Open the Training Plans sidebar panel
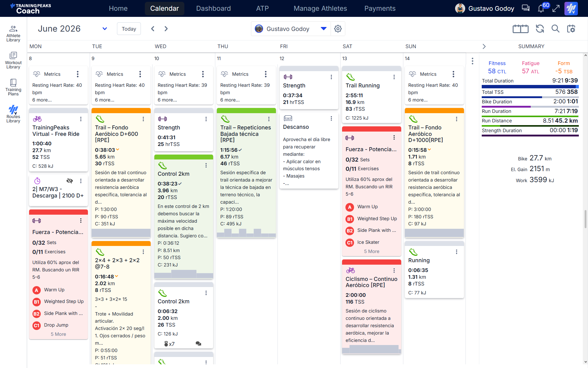This screenshot has width=588, height=368. tap(13, 87)
